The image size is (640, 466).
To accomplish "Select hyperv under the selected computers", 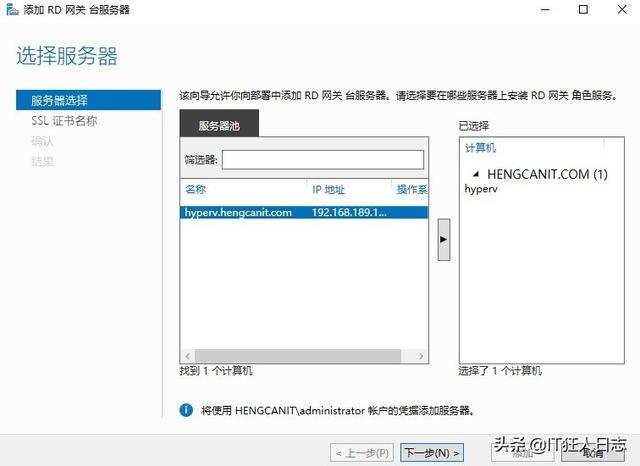I will point(481,188).
